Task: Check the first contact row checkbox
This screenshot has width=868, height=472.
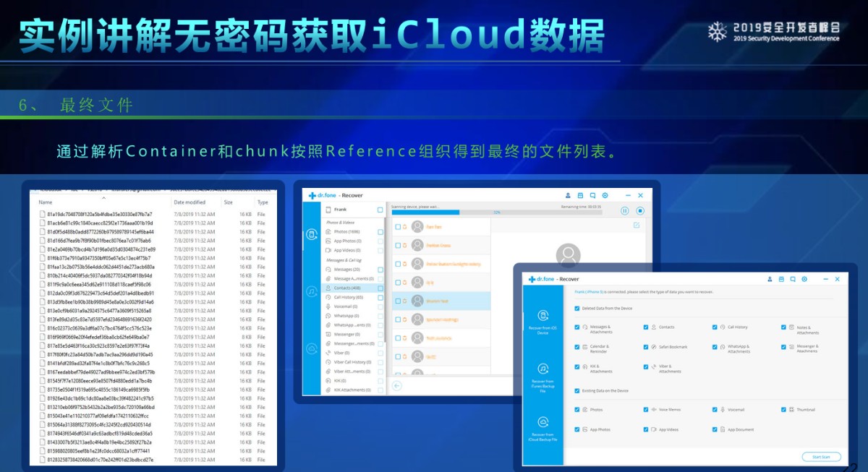Action: 398,226
